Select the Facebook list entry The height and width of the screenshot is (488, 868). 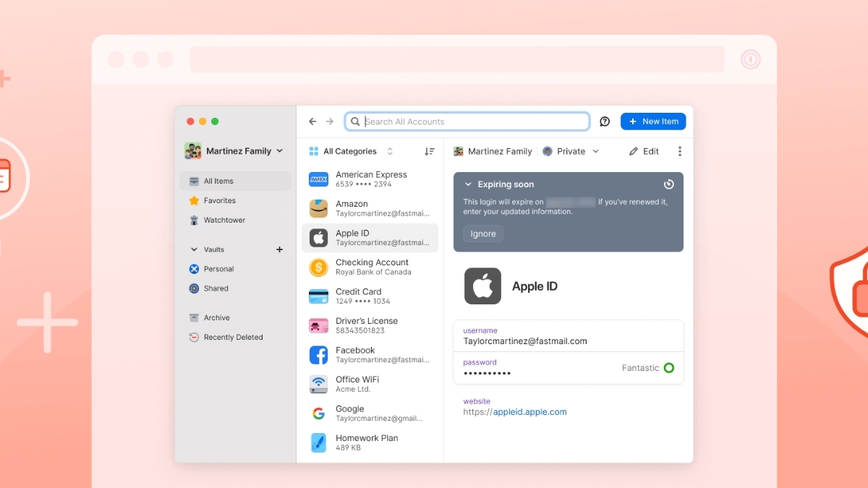[370, 355]
